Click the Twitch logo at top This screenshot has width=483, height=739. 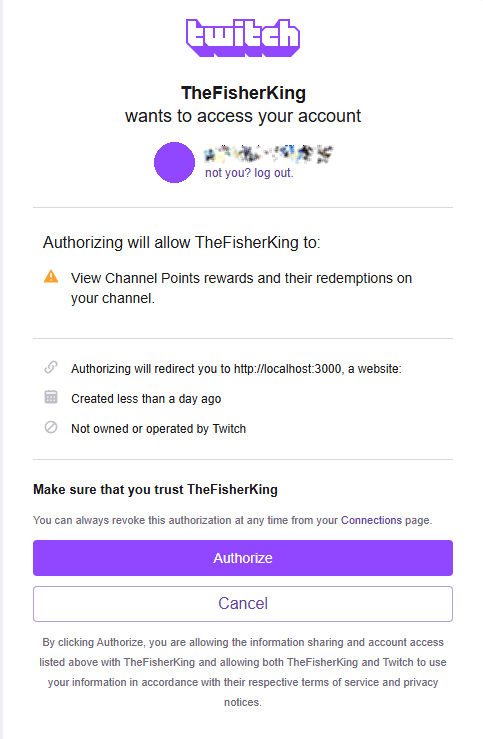coord(243,38)
